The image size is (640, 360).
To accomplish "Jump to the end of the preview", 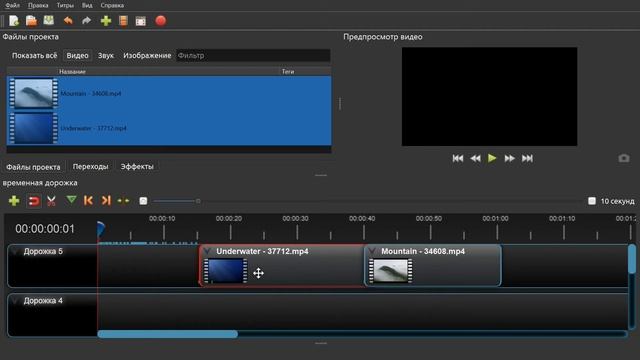I will point(527,158).
